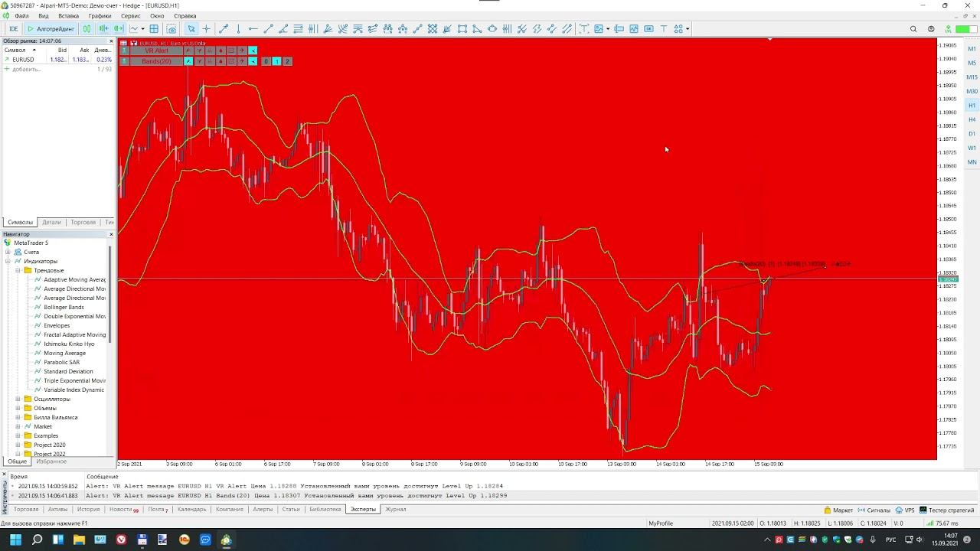Open the Алерты tab in toolbox
This screenshot has width=980, height=551.
click(x=263, y=509)
